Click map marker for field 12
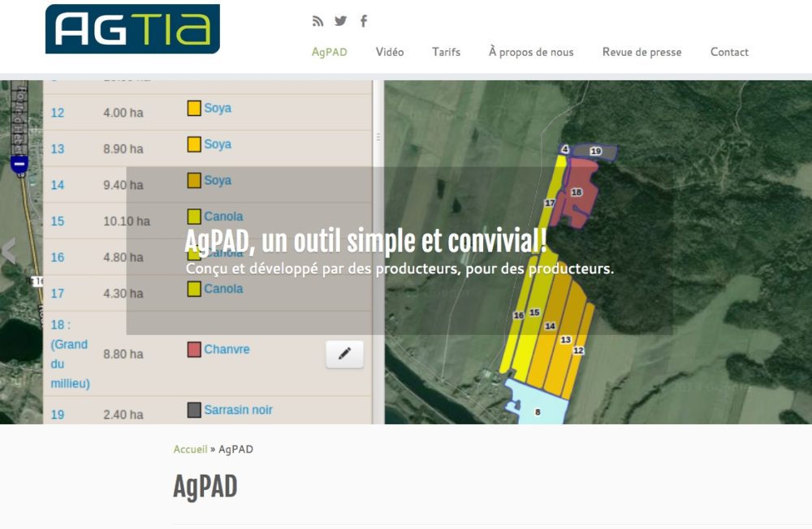Image resolution: width=812 pixels, height=529 pixels. click(x=578, y=351)
